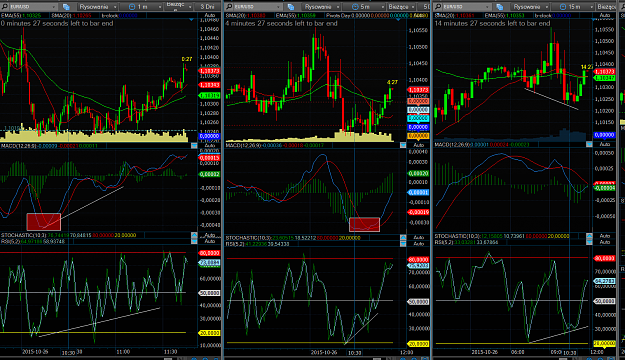Click the Auto button on the 15 m MACD axis
This screenshot has height=360, width=625.
pyautogui.click(x=604, y=144)
